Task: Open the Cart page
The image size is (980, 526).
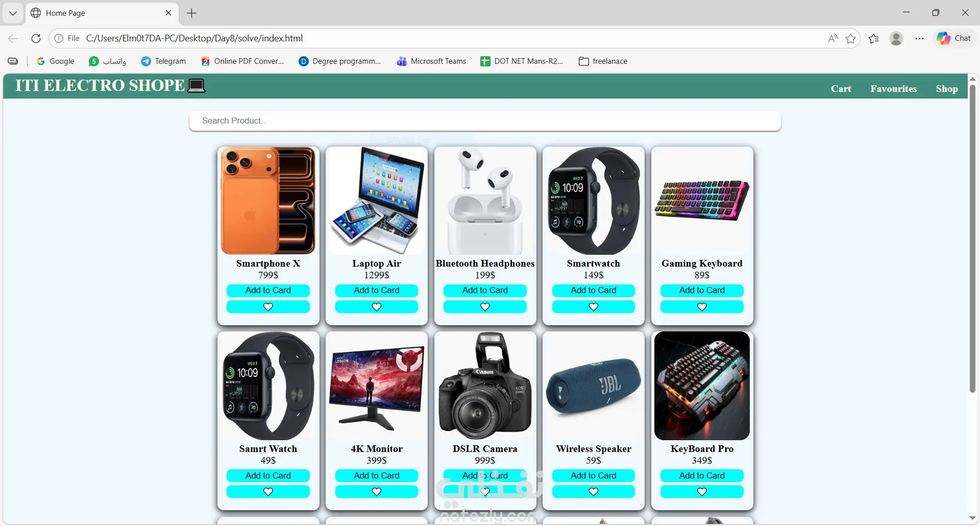Action: point(841,89)
